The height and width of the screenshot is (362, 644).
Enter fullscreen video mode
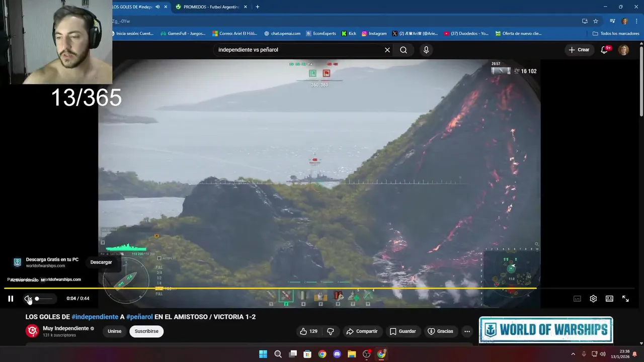click(625, 299)
